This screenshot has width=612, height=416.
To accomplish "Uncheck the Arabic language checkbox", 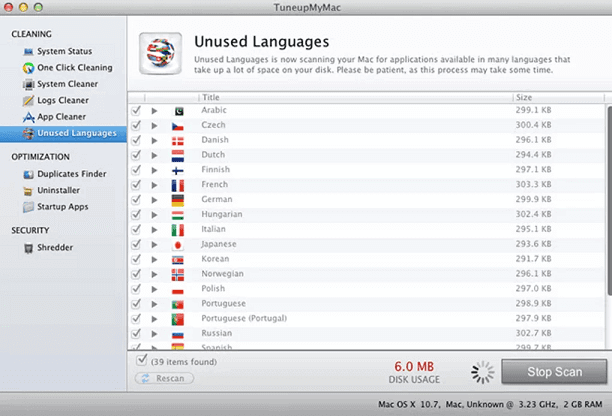I will (136, 110).
